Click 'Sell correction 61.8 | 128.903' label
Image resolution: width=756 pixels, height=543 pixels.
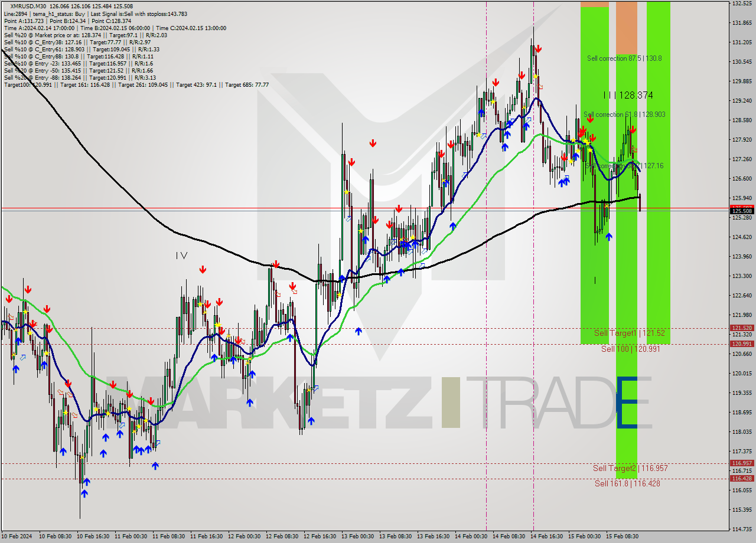pyautogui.click(x=624, y=115)
